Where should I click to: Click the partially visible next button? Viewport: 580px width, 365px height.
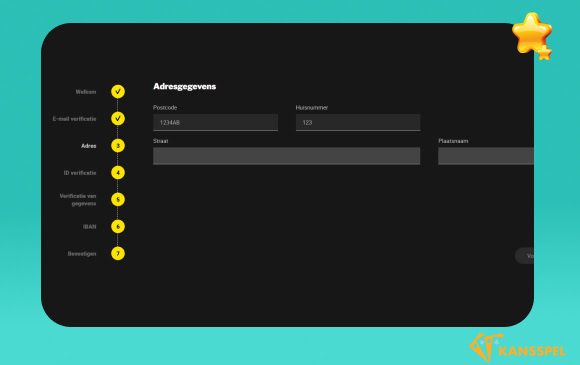(525, 256)
